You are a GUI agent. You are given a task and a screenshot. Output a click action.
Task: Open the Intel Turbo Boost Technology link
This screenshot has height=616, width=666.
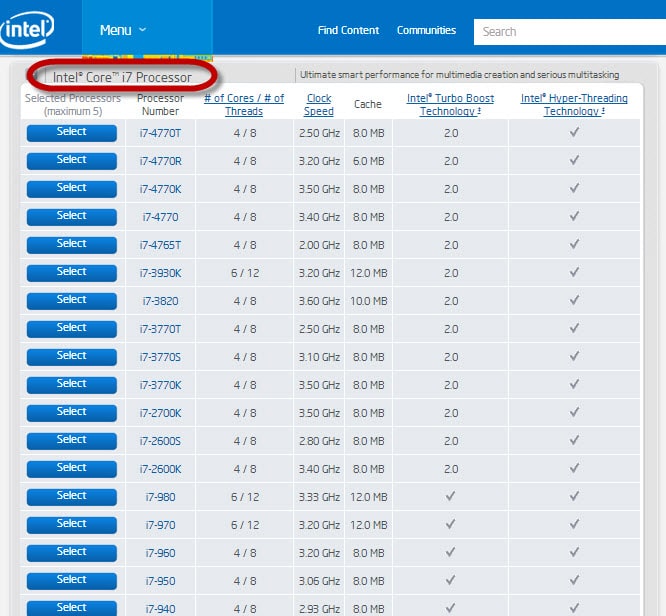pos(450,105)
